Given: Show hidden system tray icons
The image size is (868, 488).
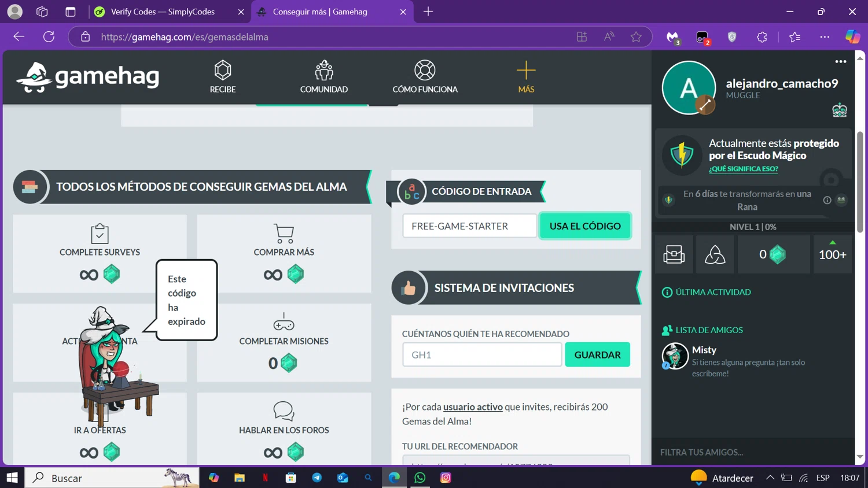Looking at the screenshot, I should tap(770, 478).
